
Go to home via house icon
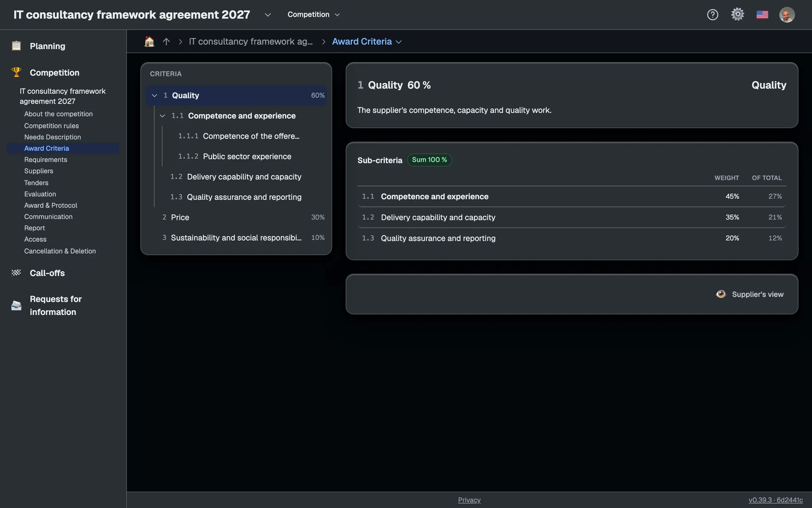click(x=149, y=41)
